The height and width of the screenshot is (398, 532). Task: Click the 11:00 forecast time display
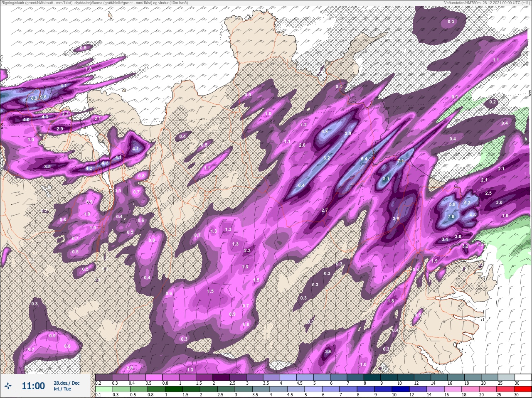[33, 386]
